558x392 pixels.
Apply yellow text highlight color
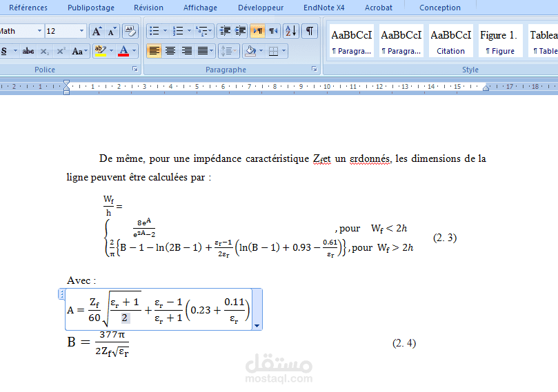(100, 51)
